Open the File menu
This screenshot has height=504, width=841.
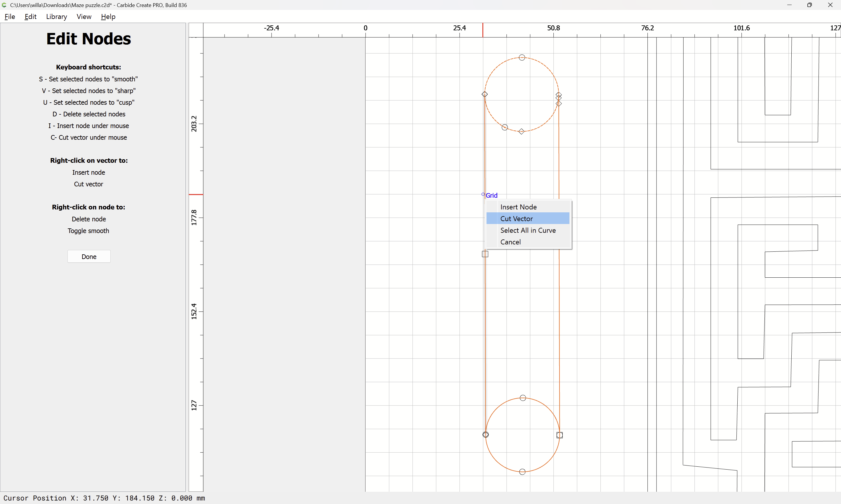[x=10, y=17]
